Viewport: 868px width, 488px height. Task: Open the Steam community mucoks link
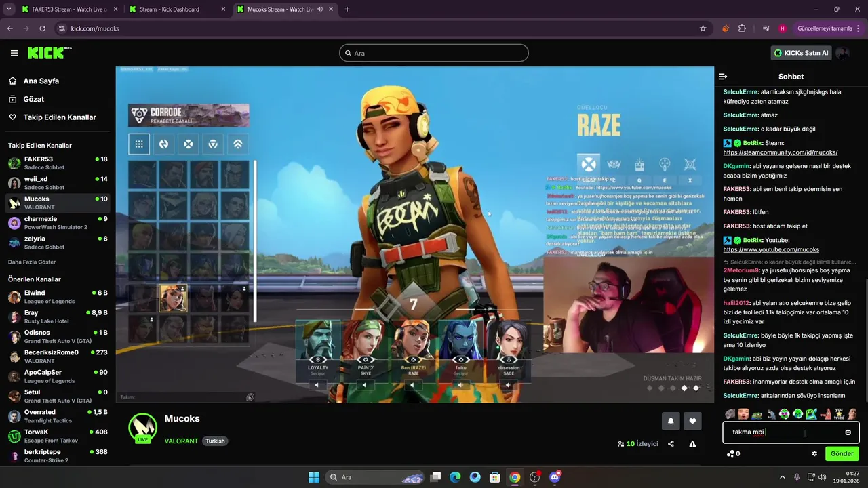780,152
